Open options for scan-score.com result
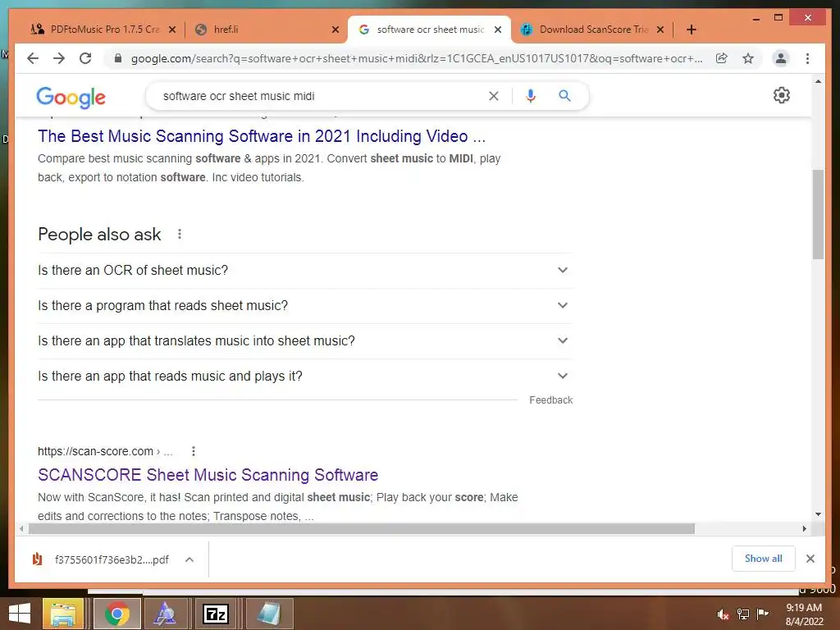 click(x=194, y=451)
